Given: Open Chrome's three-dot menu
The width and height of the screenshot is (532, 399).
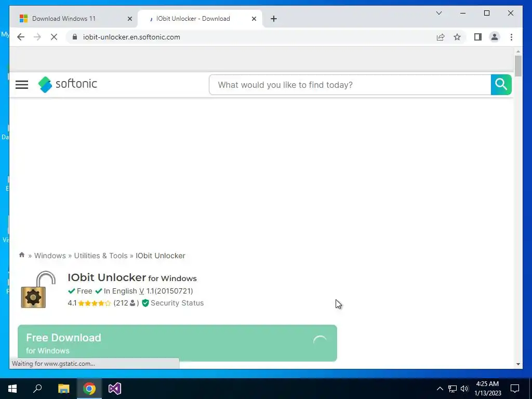Looking at the screenshot, I should click(x=511, y=37).
